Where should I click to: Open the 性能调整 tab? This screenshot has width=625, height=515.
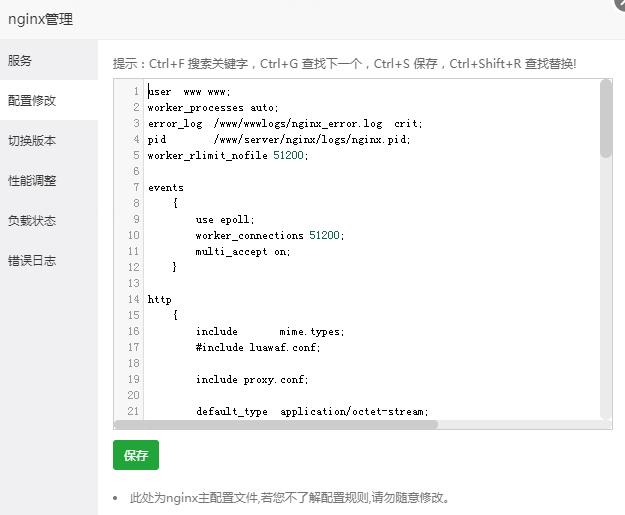click(x=32, y=181)
